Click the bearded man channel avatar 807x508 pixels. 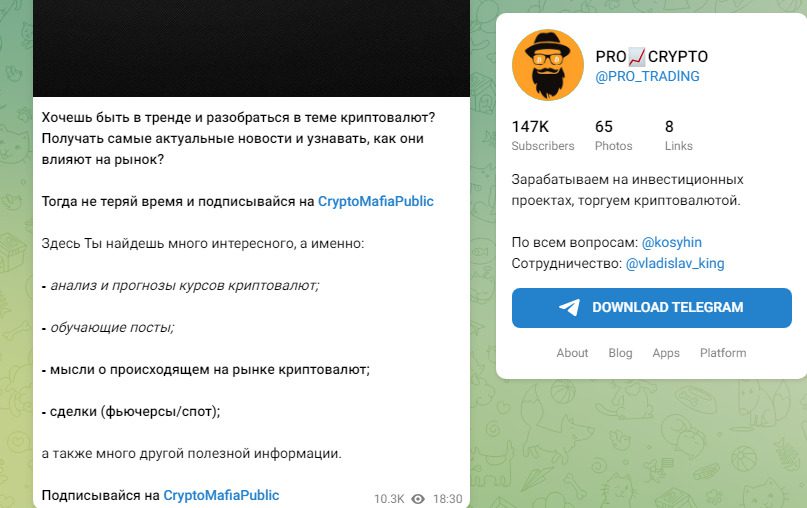[x=548, y=65]
